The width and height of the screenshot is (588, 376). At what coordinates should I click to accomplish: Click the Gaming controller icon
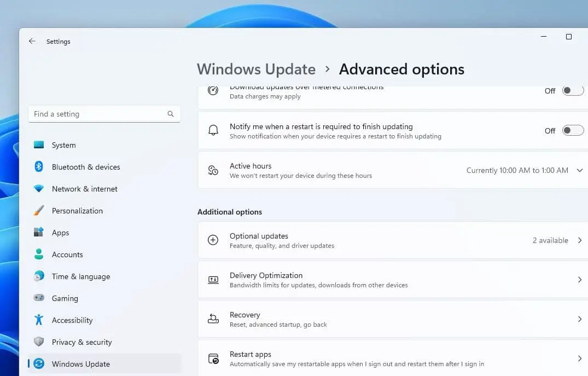click(x=39, y=298)
